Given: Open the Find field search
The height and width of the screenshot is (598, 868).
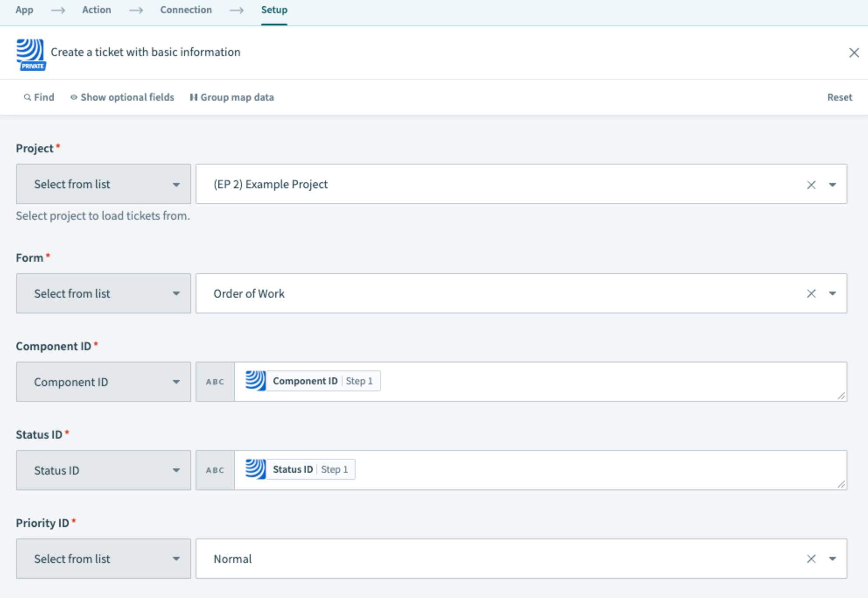Looking at the screenshot, I should pos(39,97).
